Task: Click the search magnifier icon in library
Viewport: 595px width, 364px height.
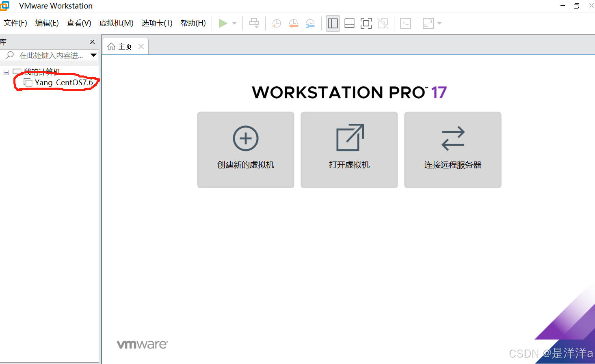Action: 10,55
